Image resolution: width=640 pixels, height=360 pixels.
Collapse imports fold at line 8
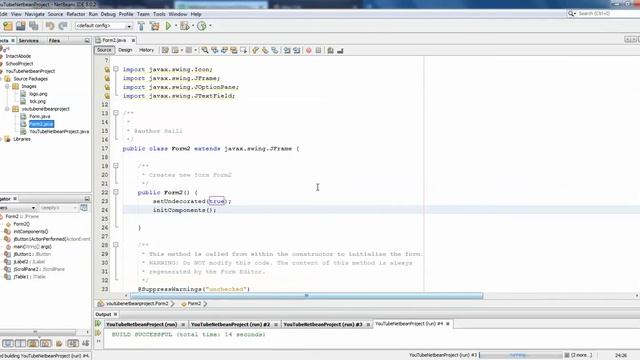coord(116,69)
